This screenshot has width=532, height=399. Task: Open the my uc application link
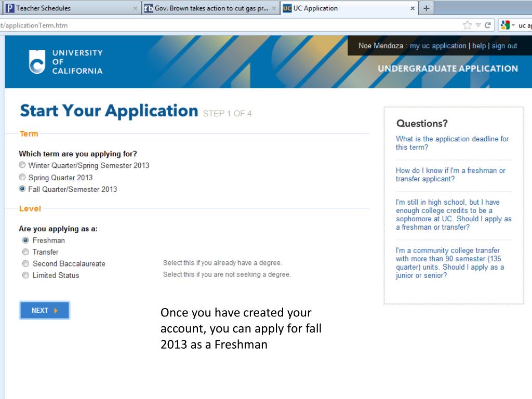coord(437,46)
